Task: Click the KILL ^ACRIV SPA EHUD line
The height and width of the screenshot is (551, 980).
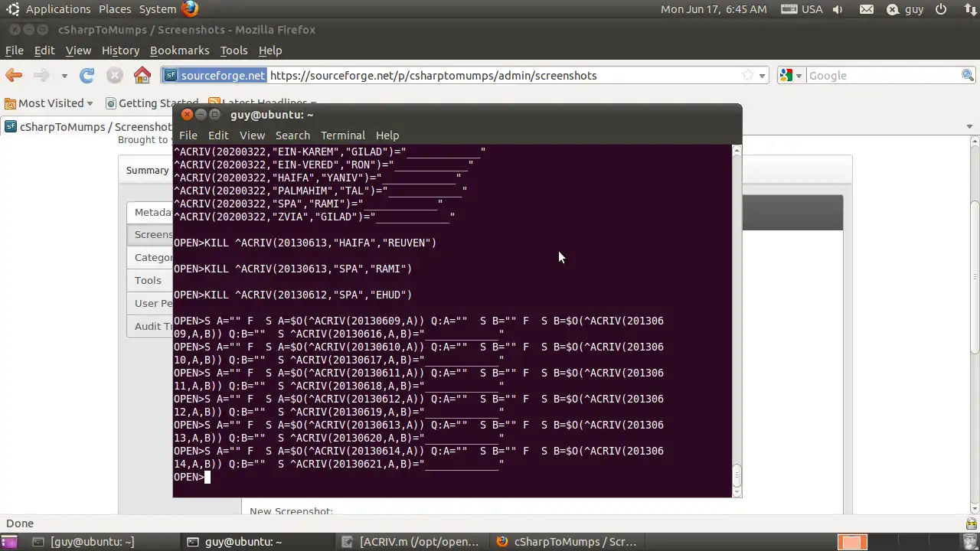Action: [x=292, y=295]
